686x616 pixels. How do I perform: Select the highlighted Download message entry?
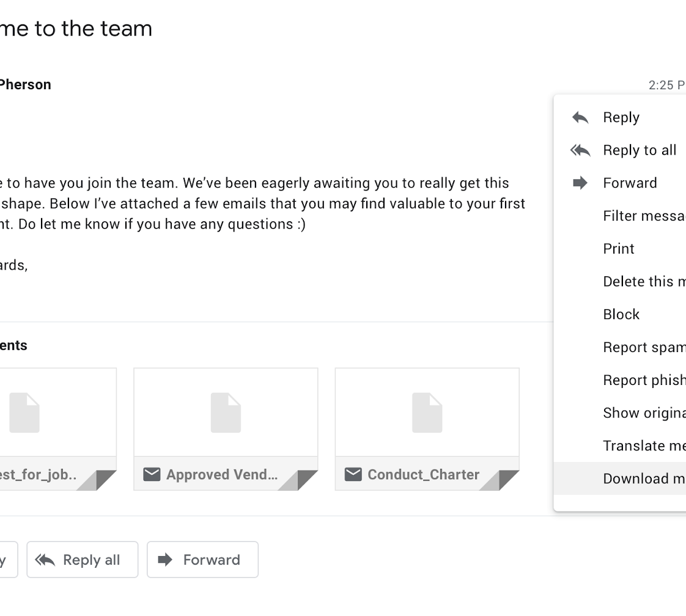(x=643, y=479)
